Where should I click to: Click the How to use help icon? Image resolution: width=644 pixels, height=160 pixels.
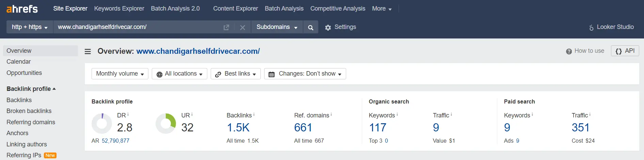tap(569, 51)
